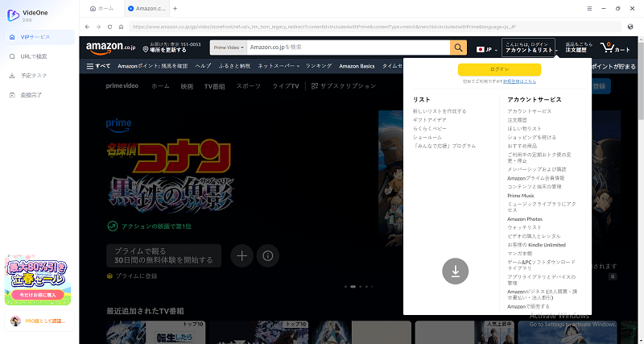
Task: Select 映画 in Prime Video nav
Action: pos(187,86)
